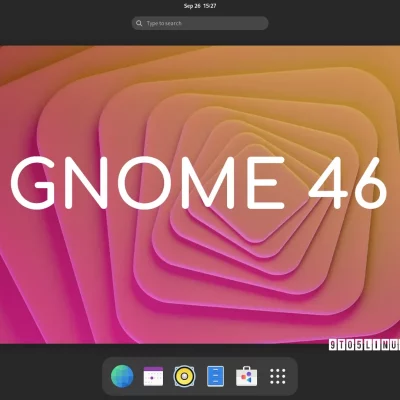Focus the "Type to search" field
The width and height of the screenshot is (400, 400).
click(x=200, y=23)
